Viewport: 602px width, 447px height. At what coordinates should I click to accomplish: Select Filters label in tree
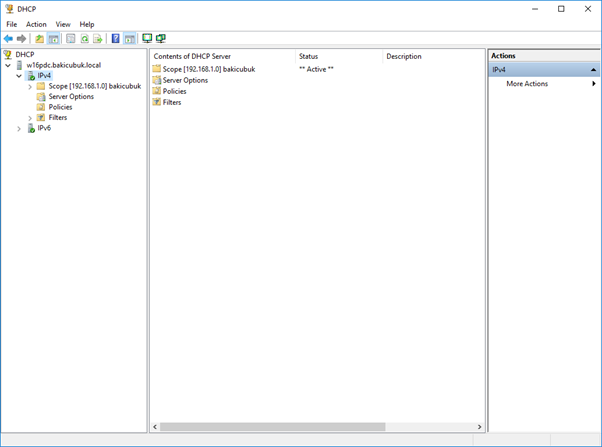(58, 118)
